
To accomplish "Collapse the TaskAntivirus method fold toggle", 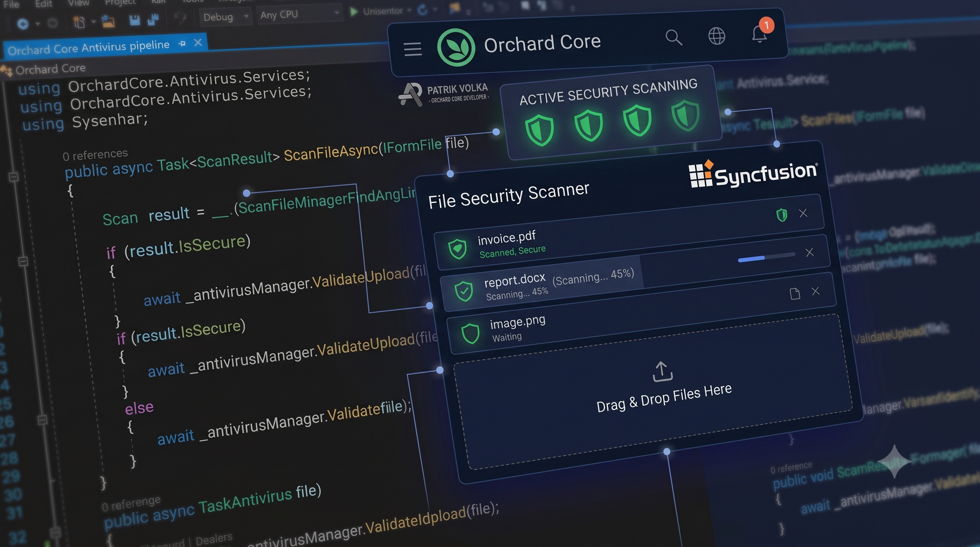I will click(56, 532).
